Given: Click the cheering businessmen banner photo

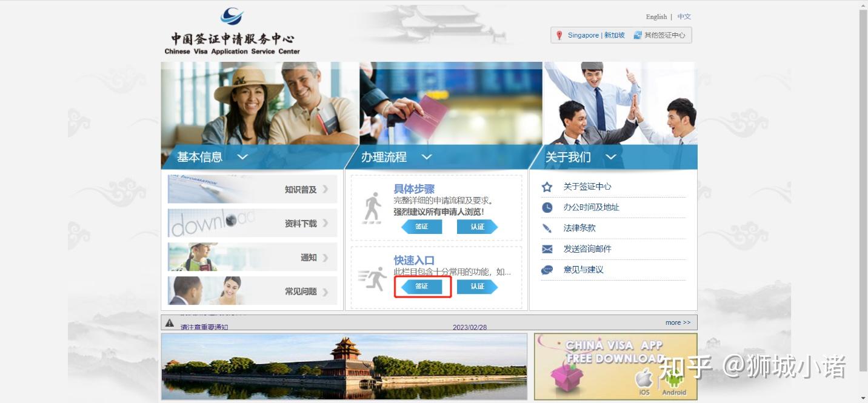Looking at the screenshot, I should (x=620, y=103).
